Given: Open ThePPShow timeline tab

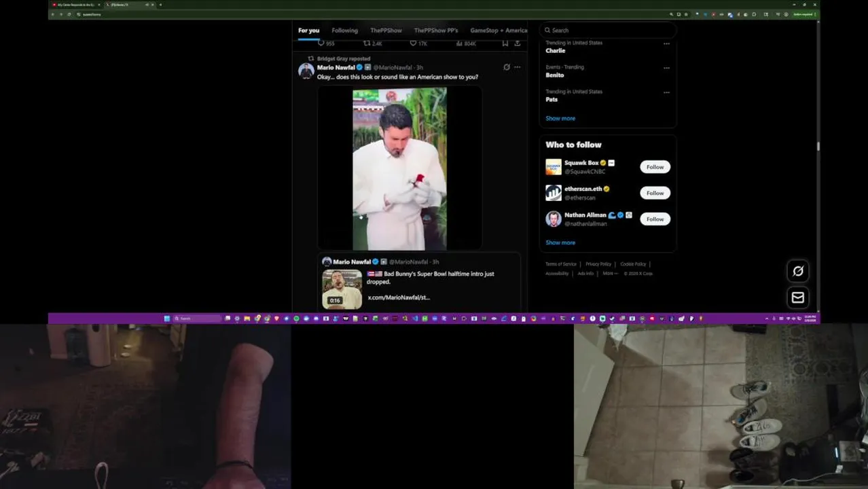Looking at the screenshot, I should coord(386,31).
